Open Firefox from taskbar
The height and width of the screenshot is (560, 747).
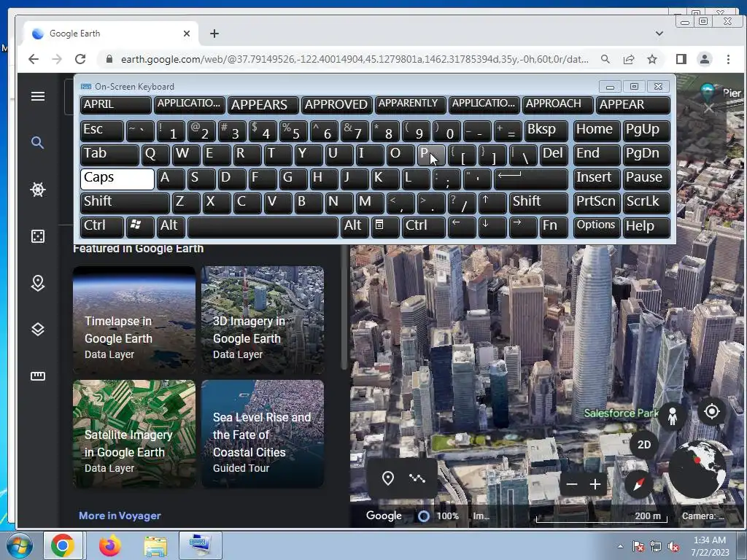[x=109, y=545]
